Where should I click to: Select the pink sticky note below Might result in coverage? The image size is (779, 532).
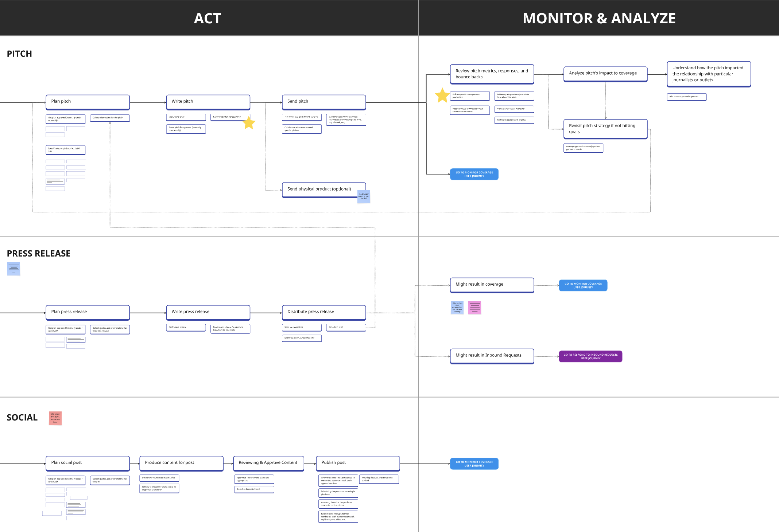coord(474,308)
